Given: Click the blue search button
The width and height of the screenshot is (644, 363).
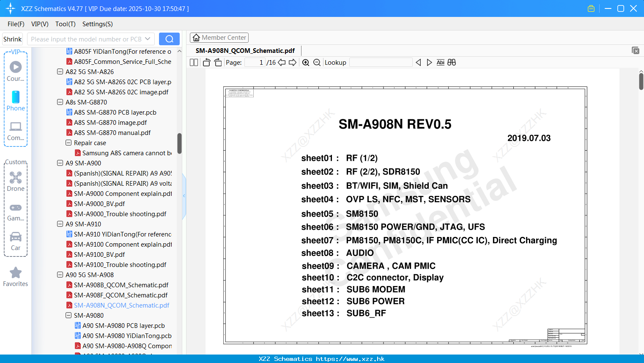Looking at the screenshot, I should pyautogui.click(x=169, y=39).
